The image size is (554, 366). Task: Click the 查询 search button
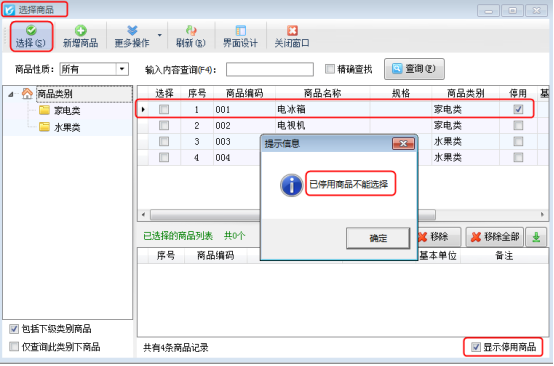(414, 69)
